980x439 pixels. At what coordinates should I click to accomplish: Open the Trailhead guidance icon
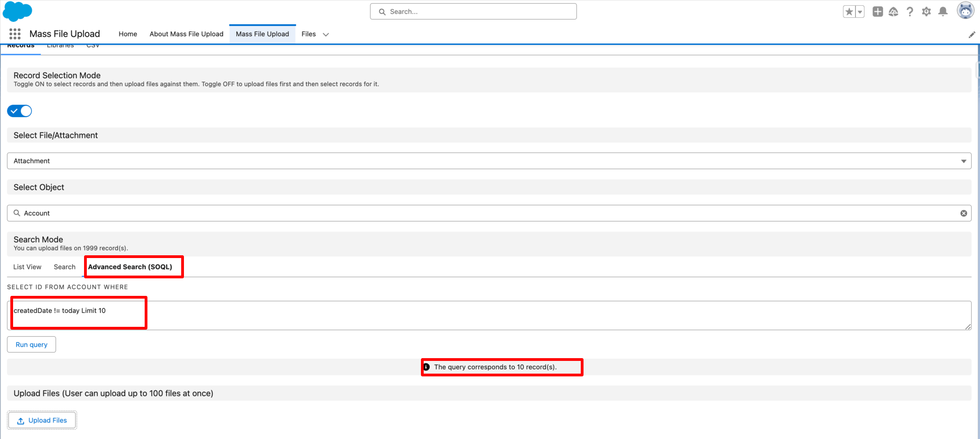(x=893, y=11)
